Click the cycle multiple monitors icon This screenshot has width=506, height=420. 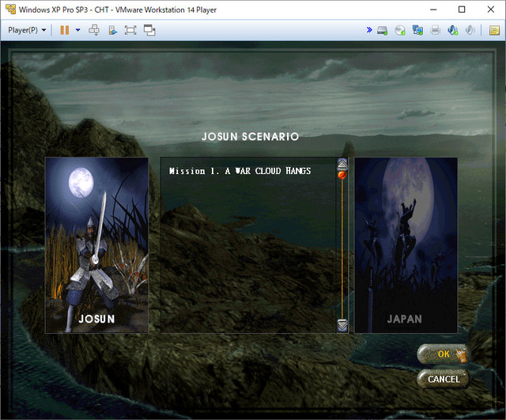[x=149, y=30]
